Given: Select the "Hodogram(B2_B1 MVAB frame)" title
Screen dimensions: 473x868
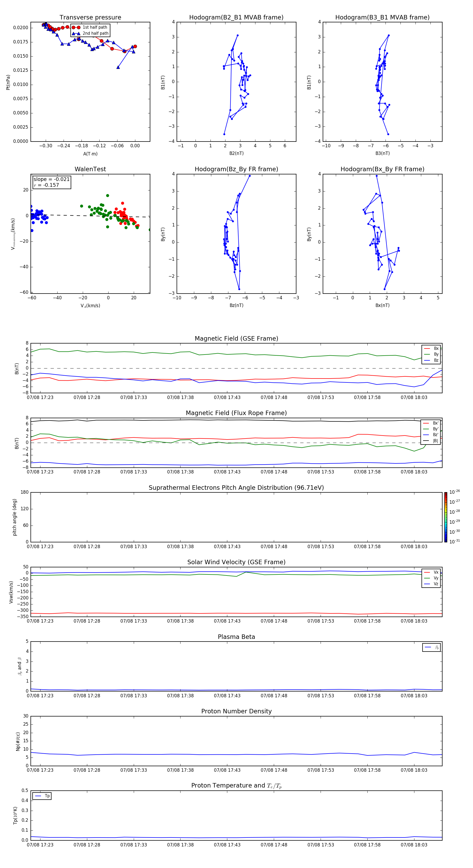Looking at the screenshot, I should 236,18.
